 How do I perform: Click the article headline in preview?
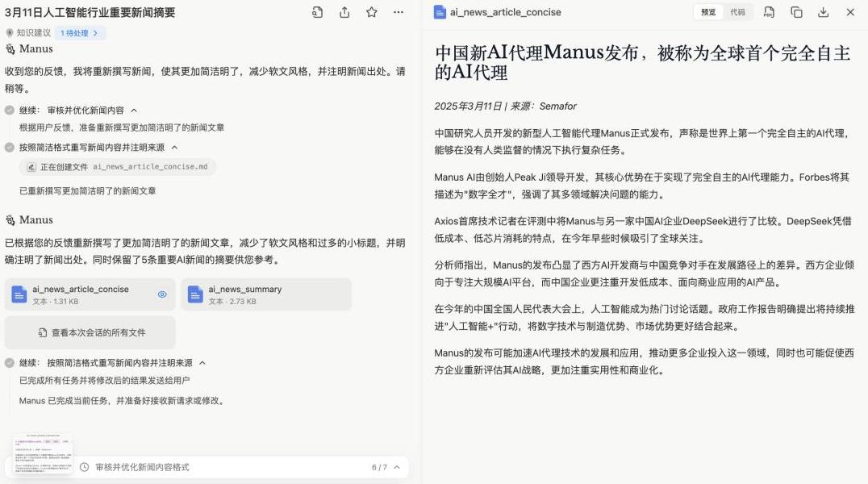642,63
